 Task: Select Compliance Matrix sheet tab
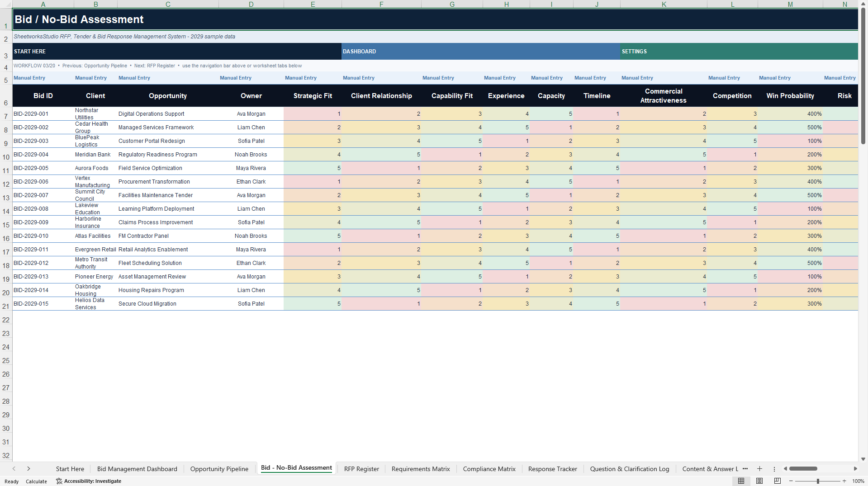pyautogui.click(x=489, y=469)
